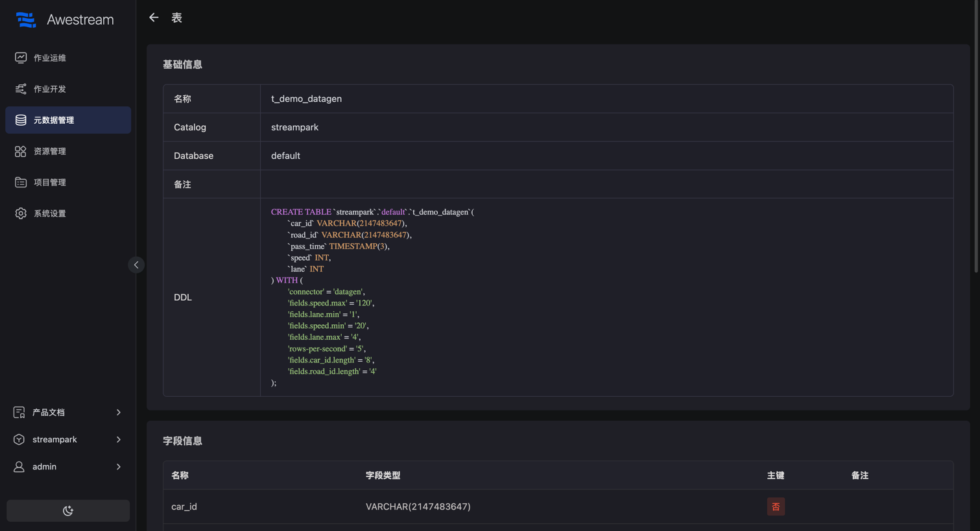The height and width of the screenshot is (531, 980).
Task: Open the 作业开发 menu item
Action: click(x=68, y=89)
